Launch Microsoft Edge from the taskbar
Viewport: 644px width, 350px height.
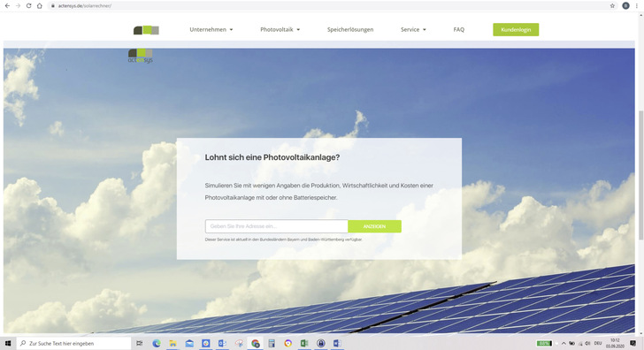coord(157,344)
